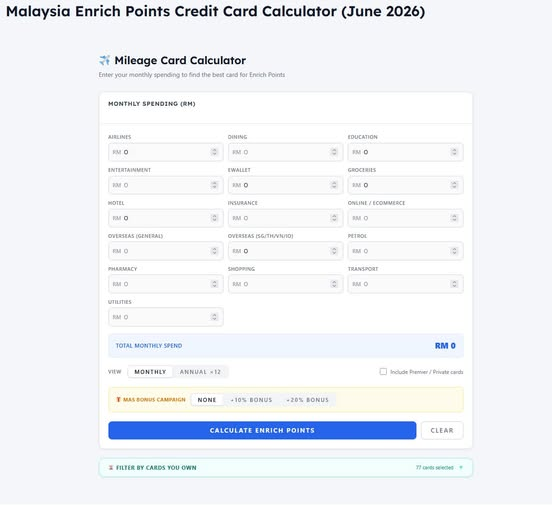552x505 pixels.
Task: Click the Calculate Enrich Points button
Action: point(262,430)
